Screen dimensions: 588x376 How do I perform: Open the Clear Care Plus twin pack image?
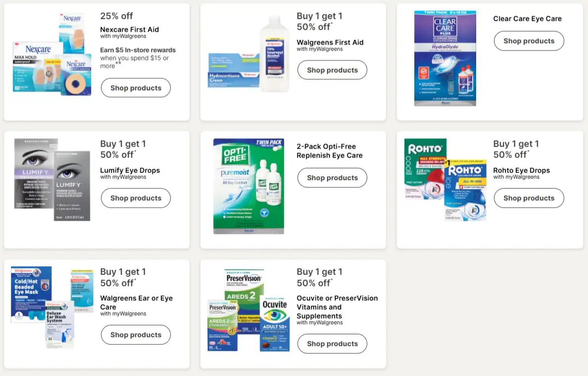pos(445,58)
